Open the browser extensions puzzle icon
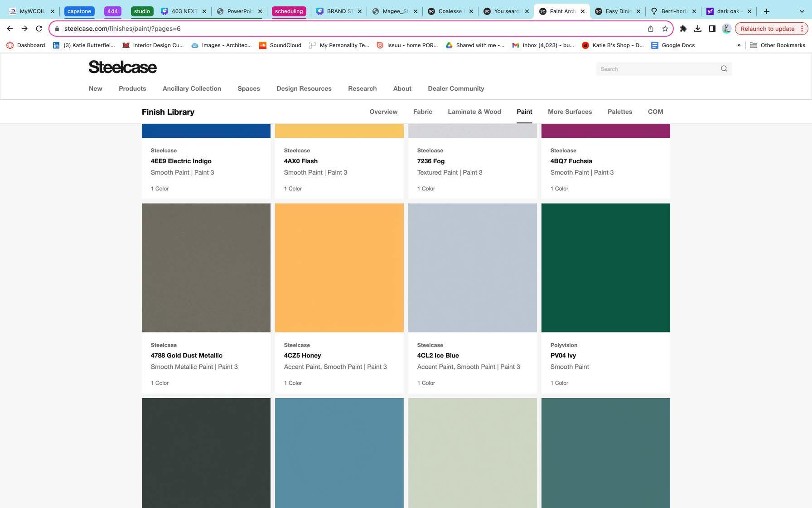 [683, 29]
